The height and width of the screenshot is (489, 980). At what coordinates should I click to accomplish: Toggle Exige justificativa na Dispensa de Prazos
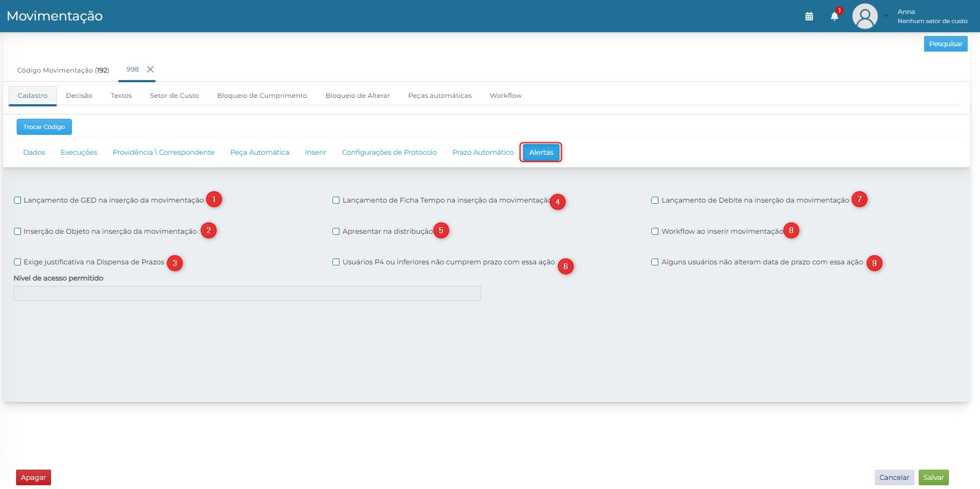(x=18, y=262)
